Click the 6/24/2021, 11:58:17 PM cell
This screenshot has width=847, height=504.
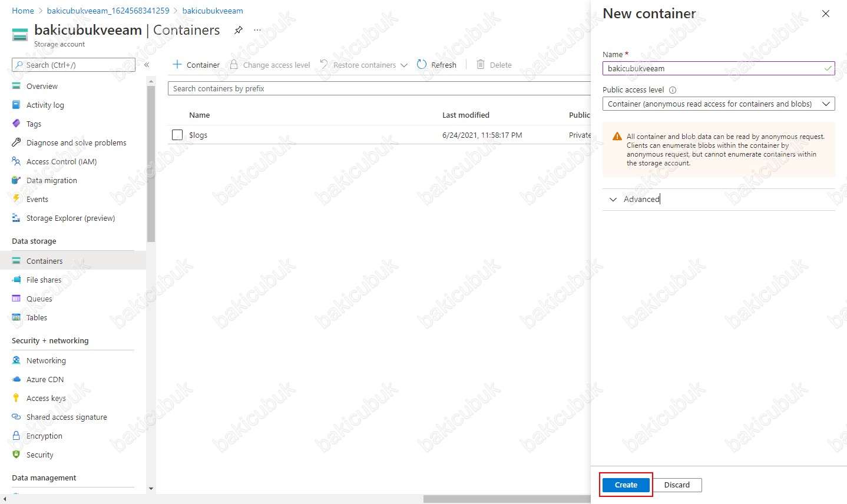(x=482, y=135)
